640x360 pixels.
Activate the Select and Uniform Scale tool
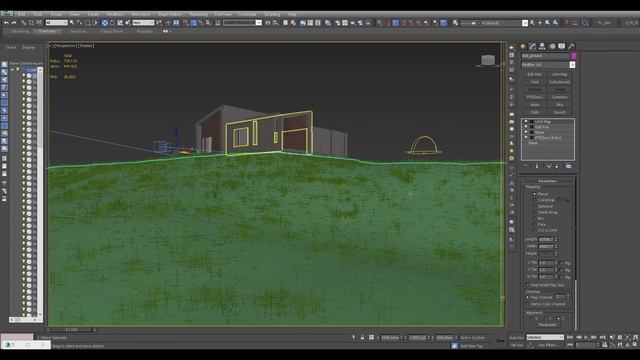120,23
